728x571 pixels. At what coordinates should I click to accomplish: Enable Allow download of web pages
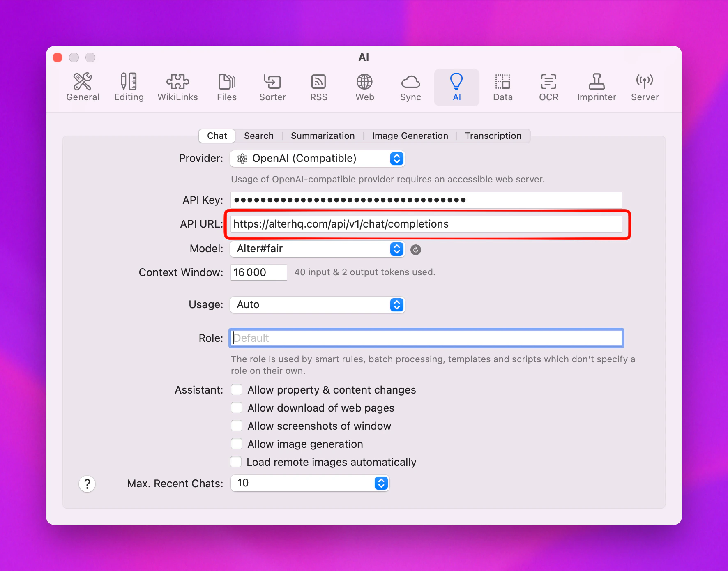237,408
